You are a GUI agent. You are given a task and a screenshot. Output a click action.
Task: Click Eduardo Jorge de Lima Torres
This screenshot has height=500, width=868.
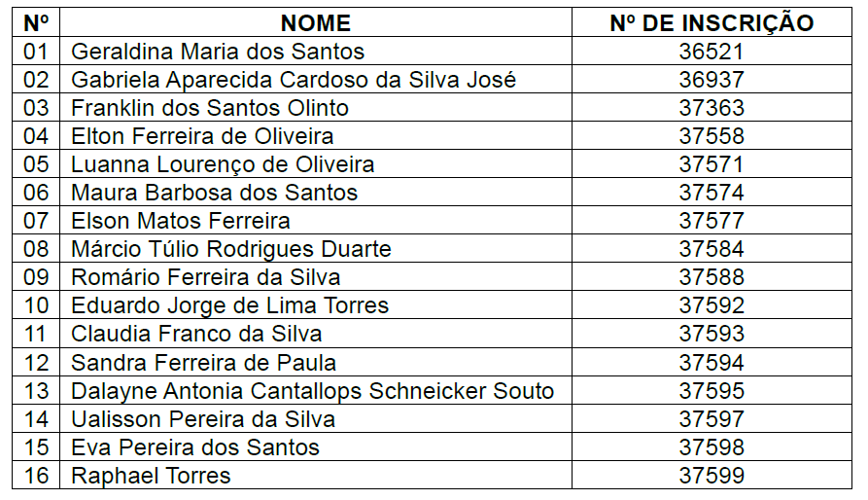(x=229, y=305)
